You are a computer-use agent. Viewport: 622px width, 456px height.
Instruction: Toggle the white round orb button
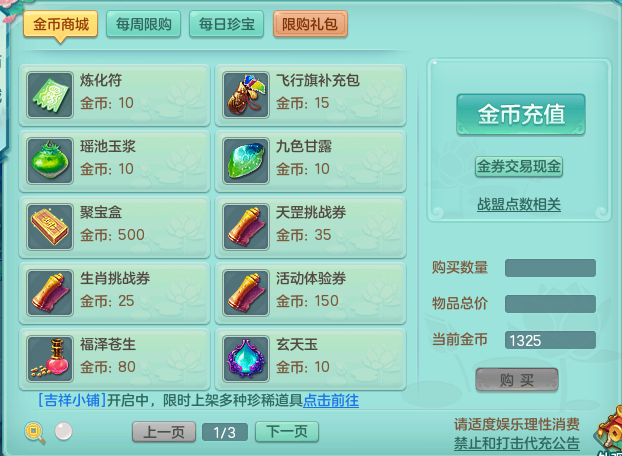coord(63,431)
